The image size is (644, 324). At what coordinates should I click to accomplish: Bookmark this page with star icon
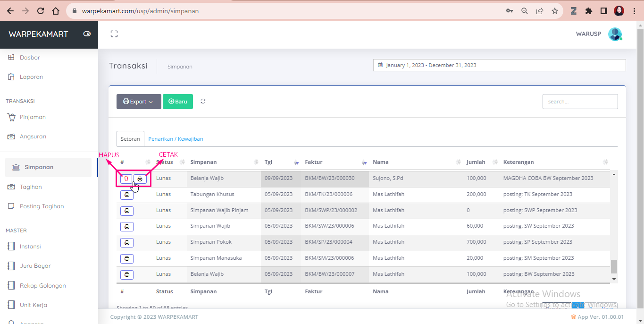(555, 11)
